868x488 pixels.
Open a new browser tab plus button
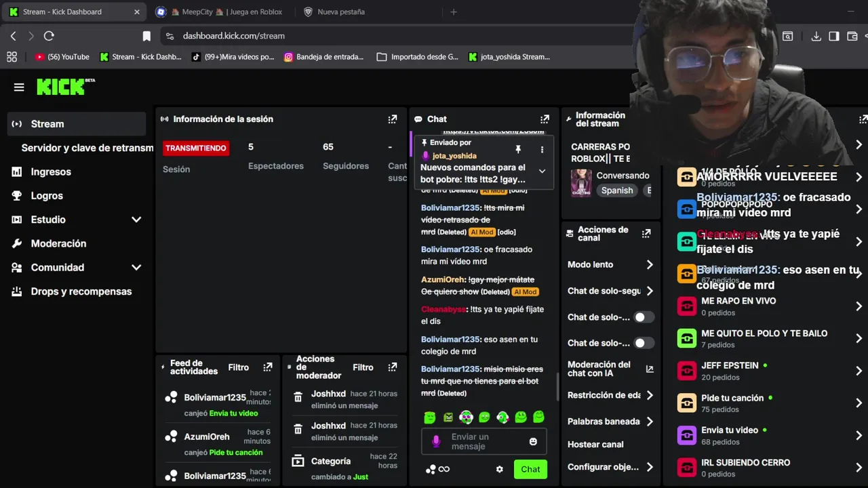[x=454, y=12]
